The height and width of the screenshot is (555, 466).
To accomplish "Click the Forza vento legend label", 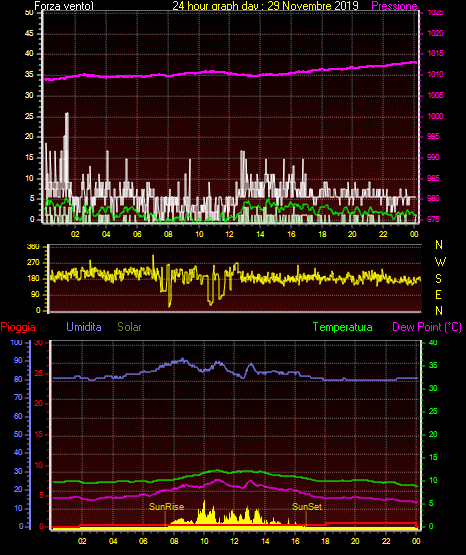I will coord(64,6).
